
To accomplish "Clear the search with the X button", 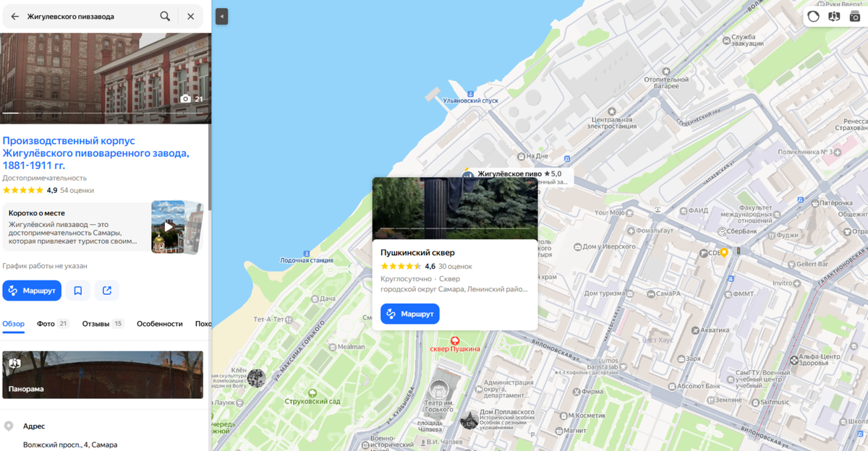I will coord(190,16).
